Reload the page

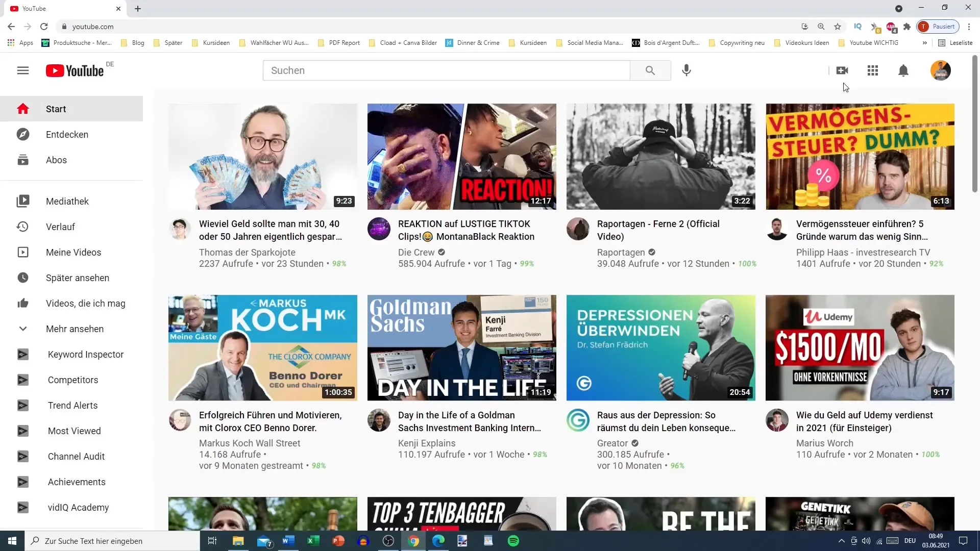coord(44,27)
